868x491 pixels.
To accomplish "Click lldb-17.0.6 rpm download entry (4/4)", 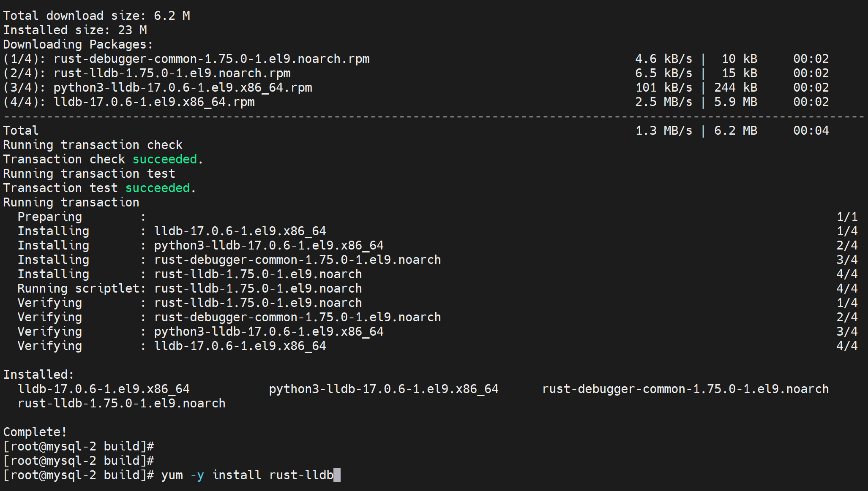I will (154, 102).
